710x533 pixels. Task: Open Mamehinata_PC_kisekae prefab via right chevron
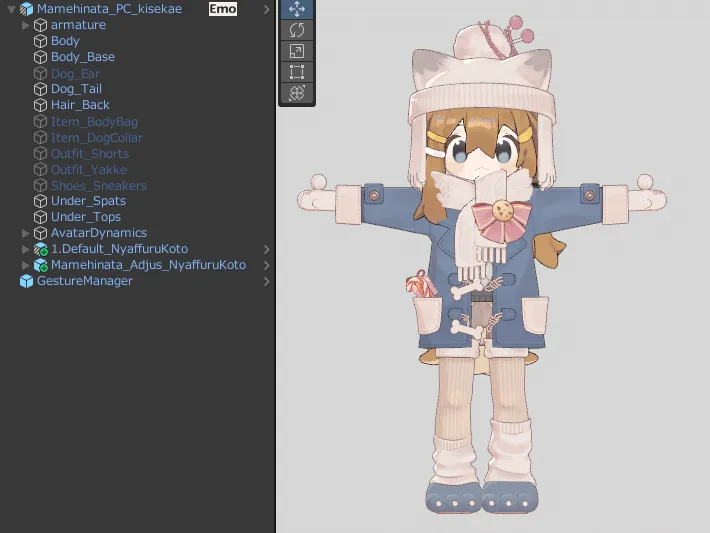[266, 9]
